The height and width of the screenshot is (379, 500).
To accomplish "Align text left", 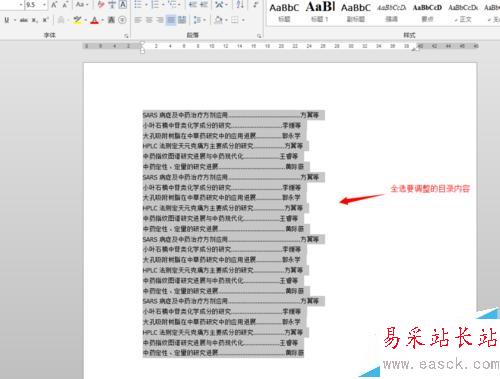I will point(138,20).
